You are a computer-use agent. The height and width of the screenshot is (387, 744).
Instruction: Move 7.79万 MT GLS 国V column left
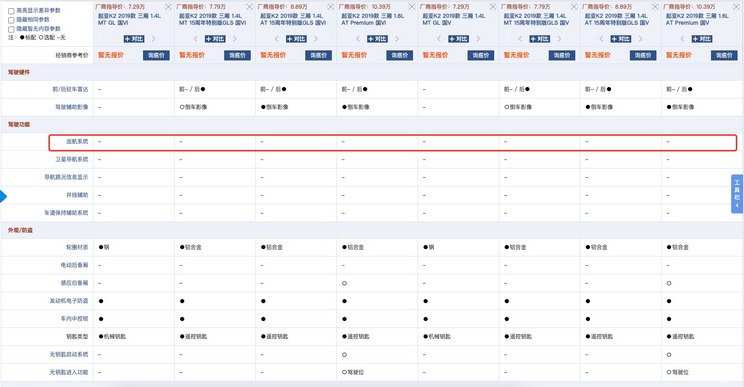coord(520,39)
